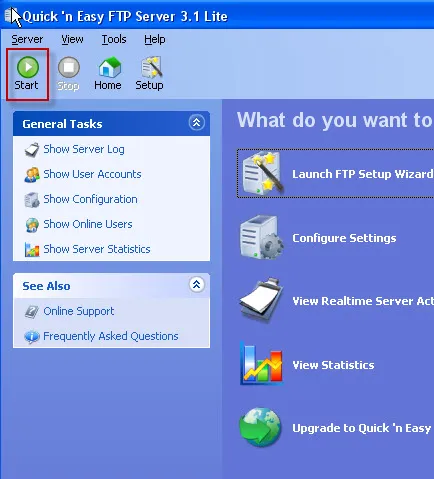
Task: Click the server with gears icon
Action: pyautogui.click(x=262, y=237)
